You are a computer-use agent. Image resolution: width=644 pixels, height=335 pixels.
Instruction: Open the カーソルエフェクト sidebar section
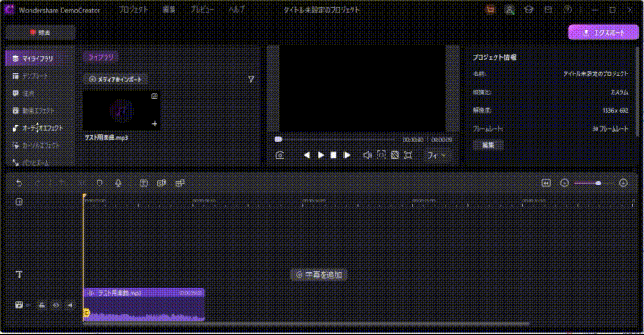(40, 145)
